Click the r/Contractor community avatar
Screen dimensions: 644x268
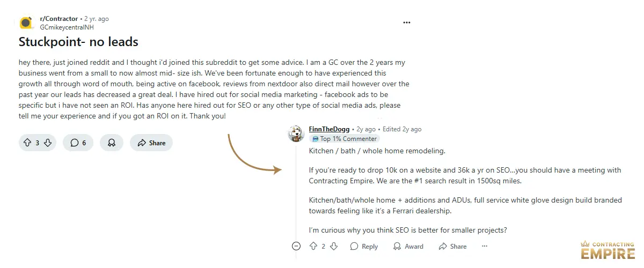click(x=26, y=23)
